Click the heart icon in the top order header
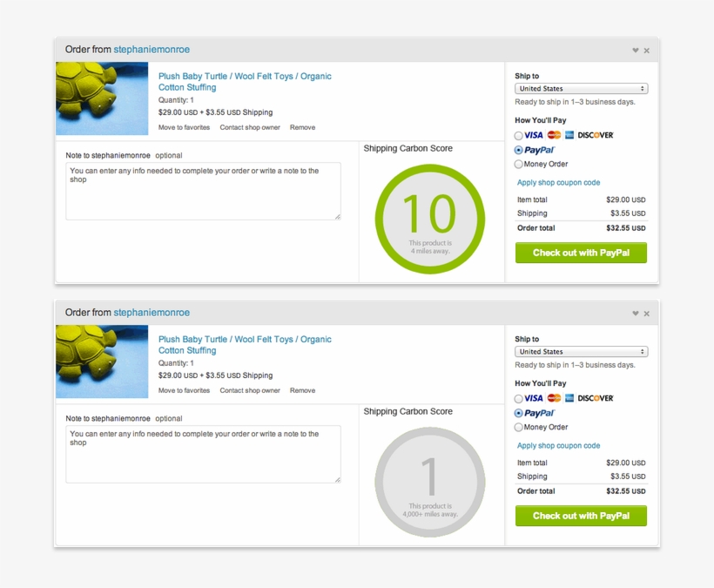Viewport: 714px width, 588px height. pos(636,51)
